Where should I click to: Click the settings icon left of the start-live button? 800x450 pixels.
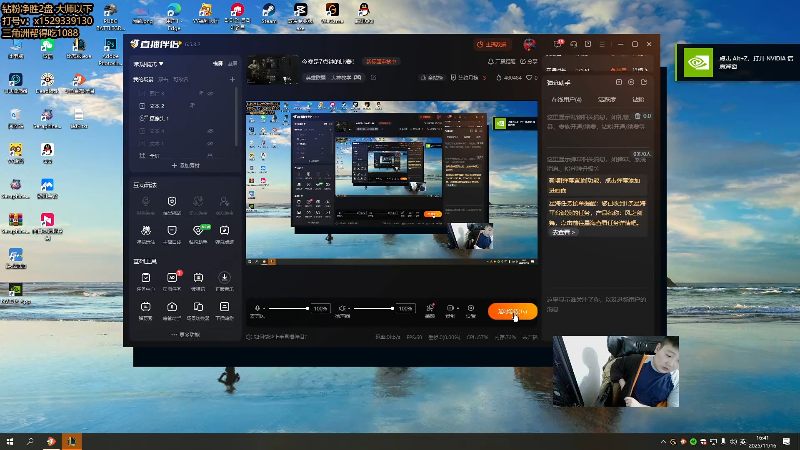click(471, 308)
